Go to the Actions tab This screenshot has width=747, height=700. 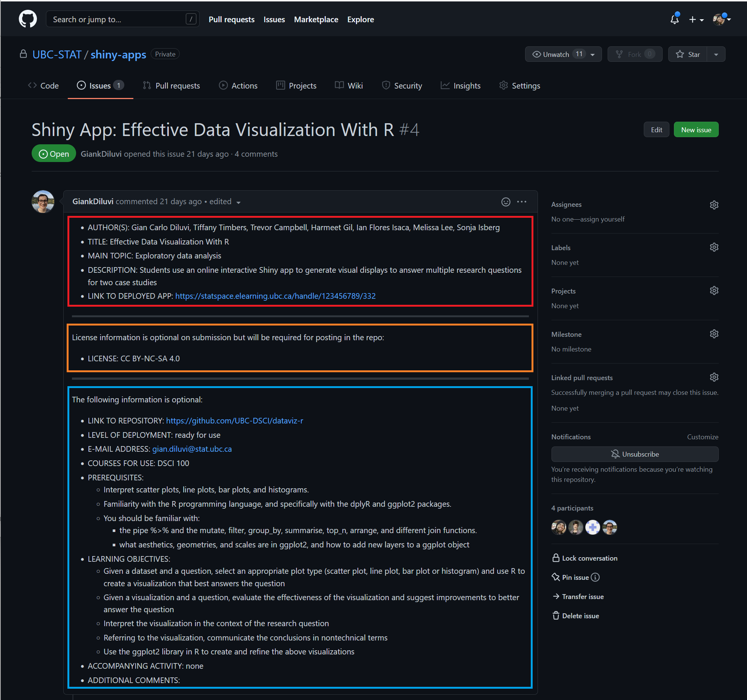238,86
